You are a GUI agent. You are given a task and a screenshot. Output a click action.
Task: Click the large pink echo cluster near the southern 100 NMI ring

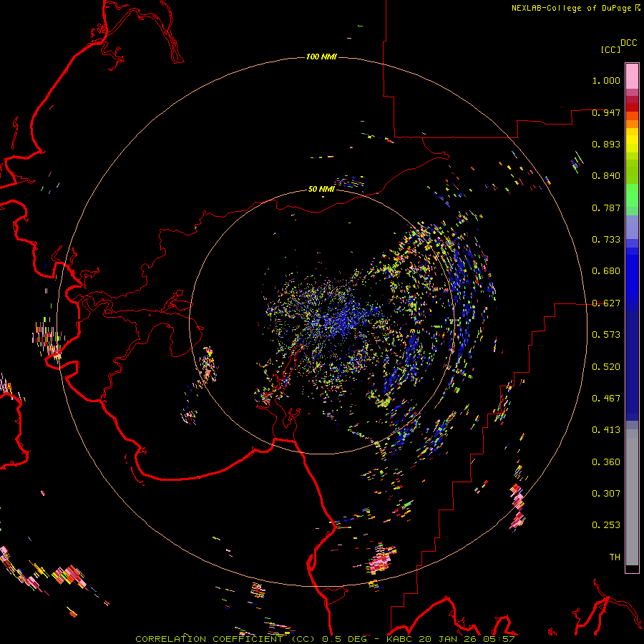click(381, 560)
